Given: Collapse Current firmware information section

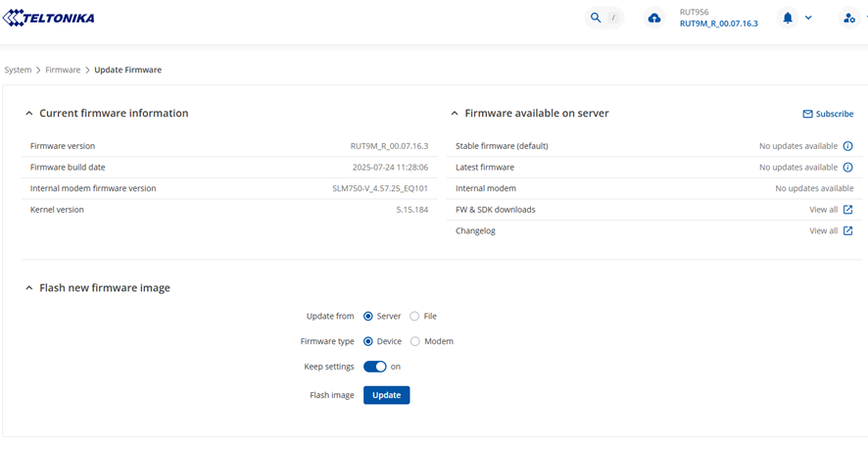Looking at the screenshot, I should 29,114.
